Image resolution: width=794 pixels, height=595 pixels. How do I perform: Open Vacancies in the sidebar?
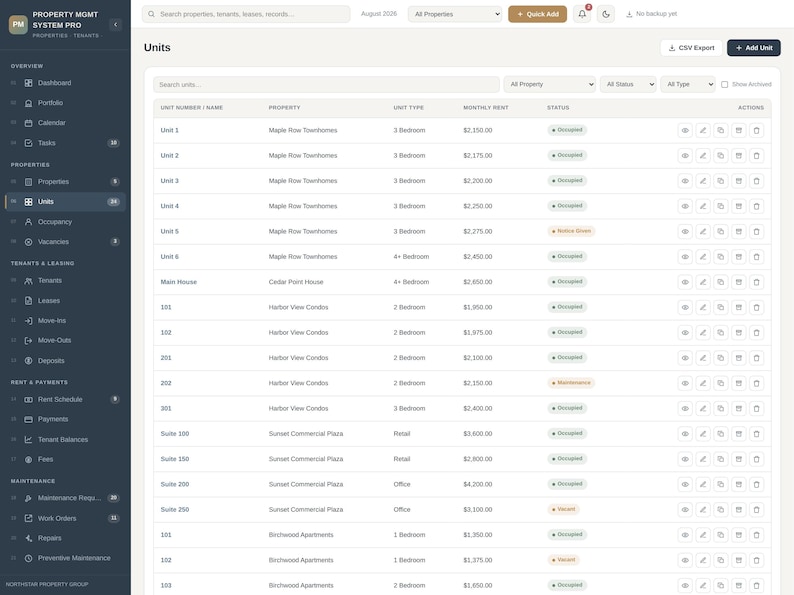pos(65,242)
